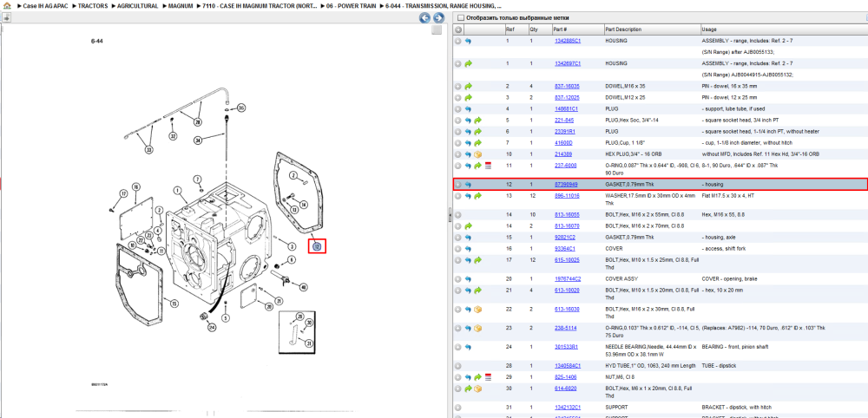868x418 pixels.
Task: Open the TRACTORS breadcrumb
Action: [93, 5]
